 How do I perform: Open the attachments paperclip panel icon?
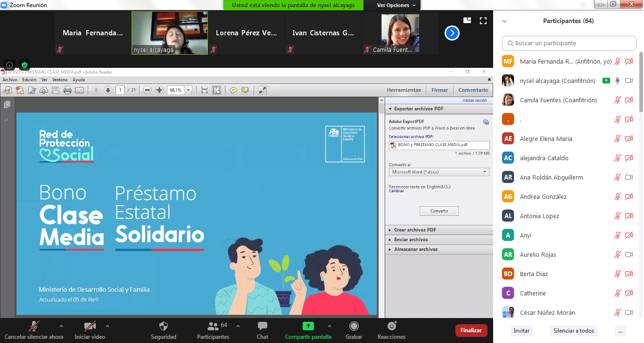[7, 120]
